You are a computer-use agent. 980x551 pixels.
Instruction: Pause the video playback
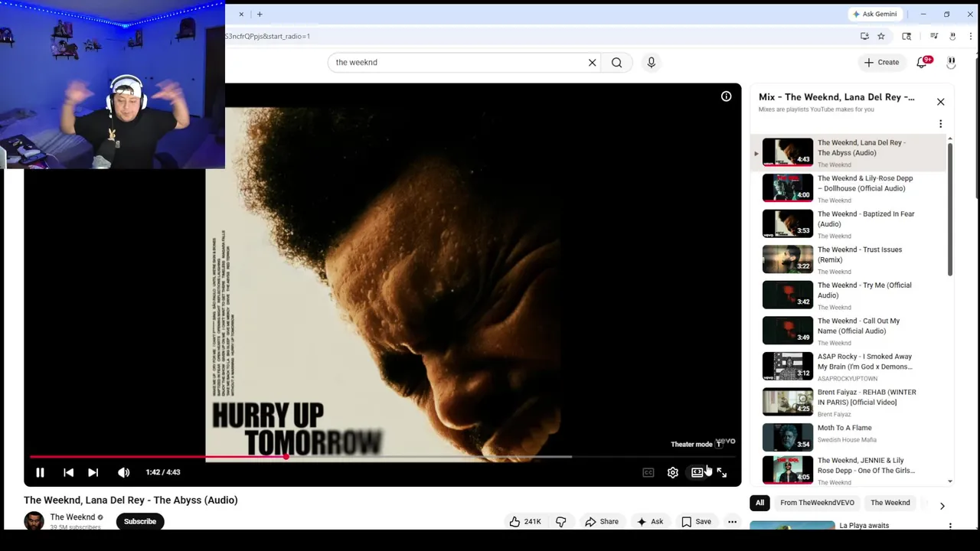tap(40, 472)
